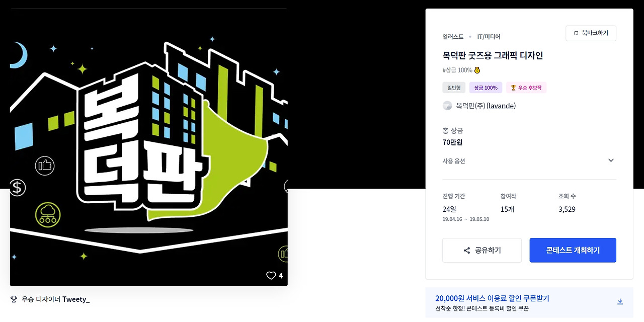Select the purple 상금 100% tag
The image size is (644, 322).
coord(486,88)
